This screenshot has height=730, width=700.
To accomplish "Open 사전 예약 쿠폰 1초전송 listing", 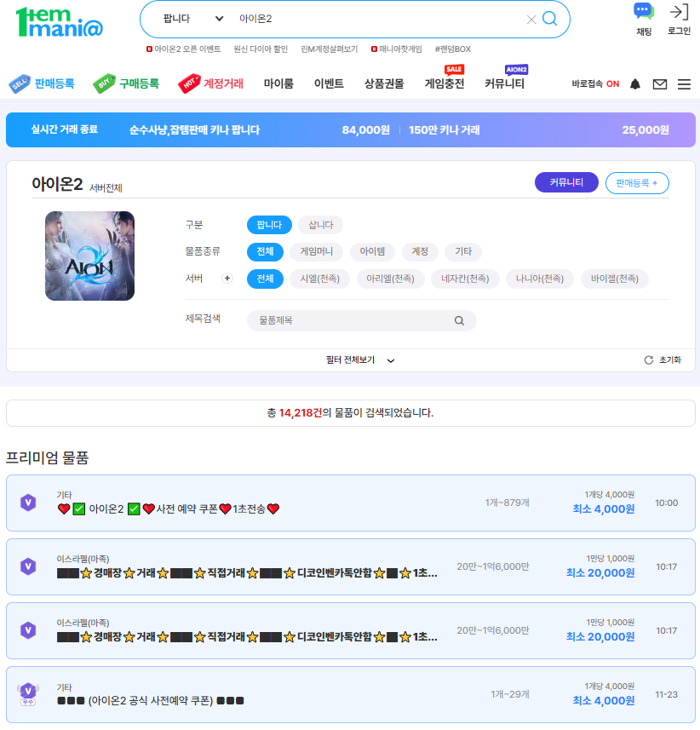I will coord(169,509).
